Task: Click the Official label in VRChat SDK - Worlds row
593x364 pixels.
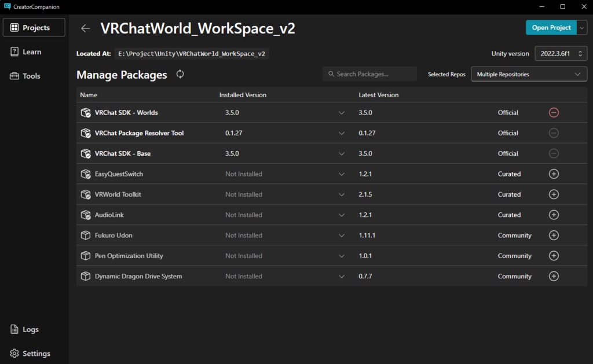Action: (x=508, y=113)
